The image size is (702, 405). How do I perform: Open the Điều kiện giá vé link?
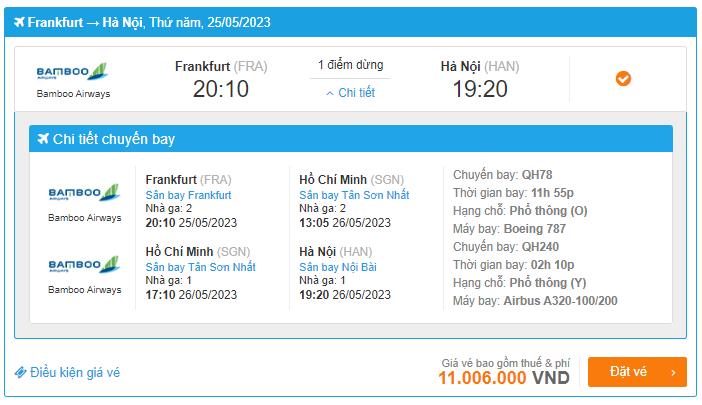(x=74, y=372)
